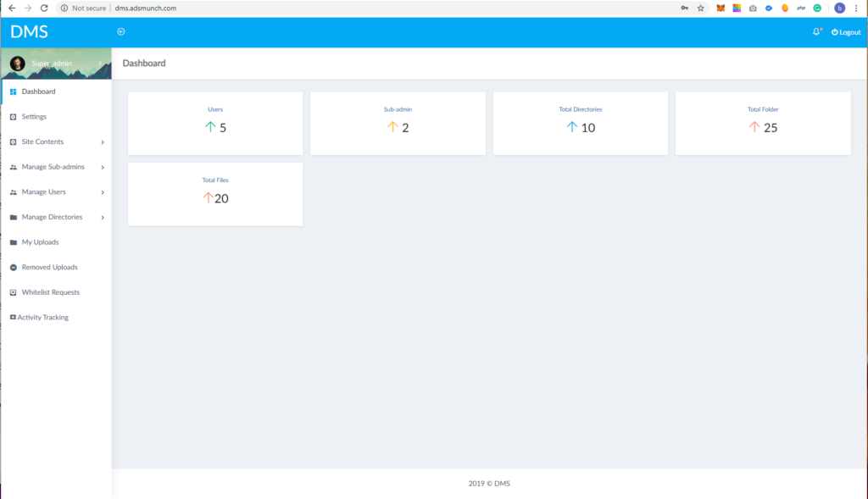
Task: Click the Manage Users people icon
Action: 12,191
